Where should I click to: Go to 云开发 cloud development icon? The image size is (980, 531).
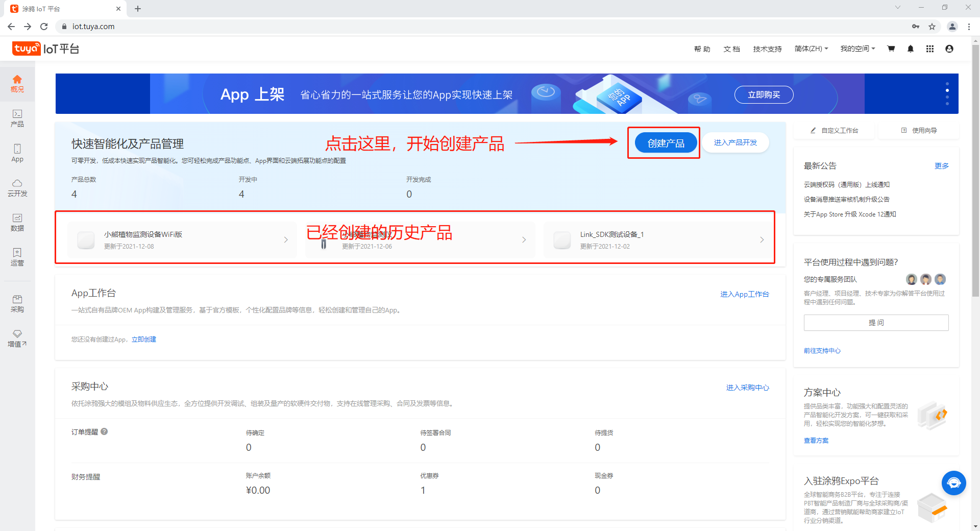(17, 187)
